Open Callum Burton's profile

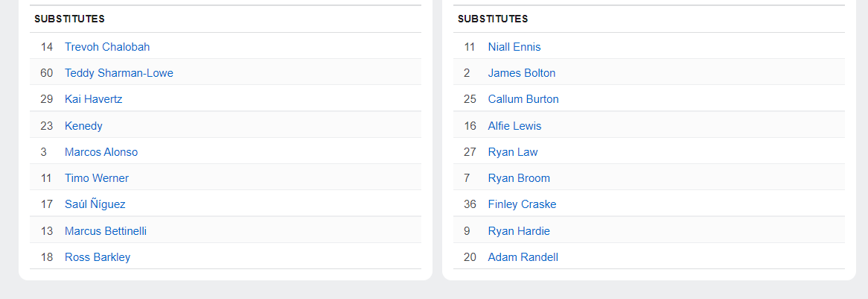(x=523, y=99)
